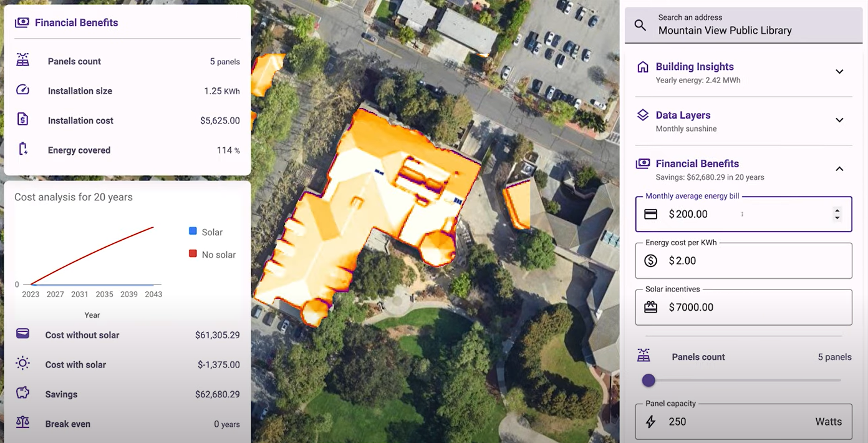Click the dollar coin icon in energy cost field

650,261
